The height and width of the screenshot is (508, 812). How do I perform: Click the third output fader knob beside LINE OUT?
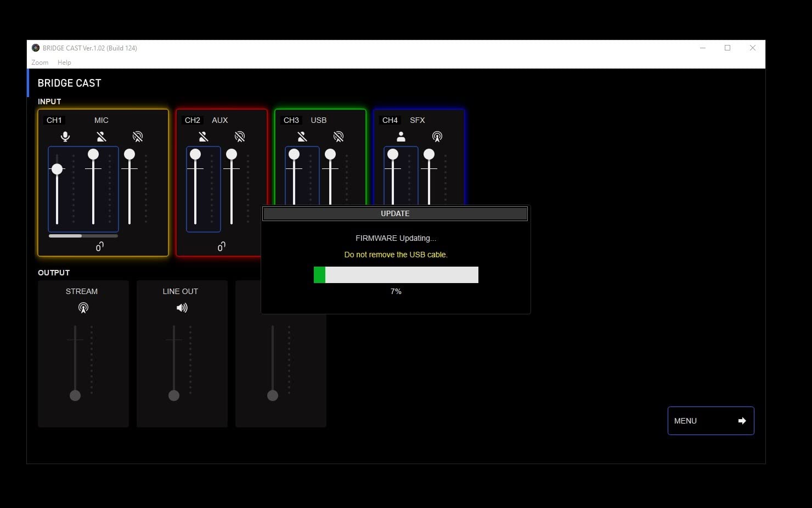[x=273, y=395]
